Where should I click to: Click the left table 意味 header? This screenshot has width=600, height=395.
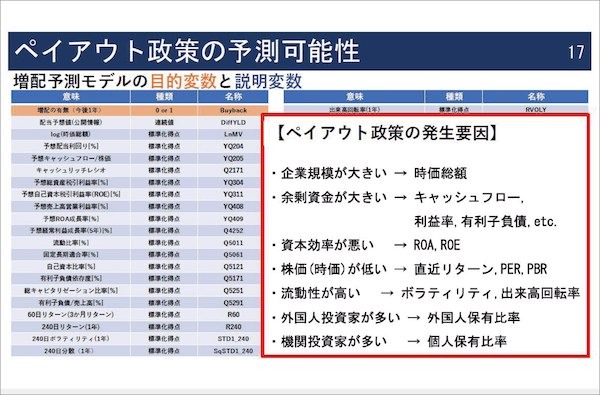(71, 96)
